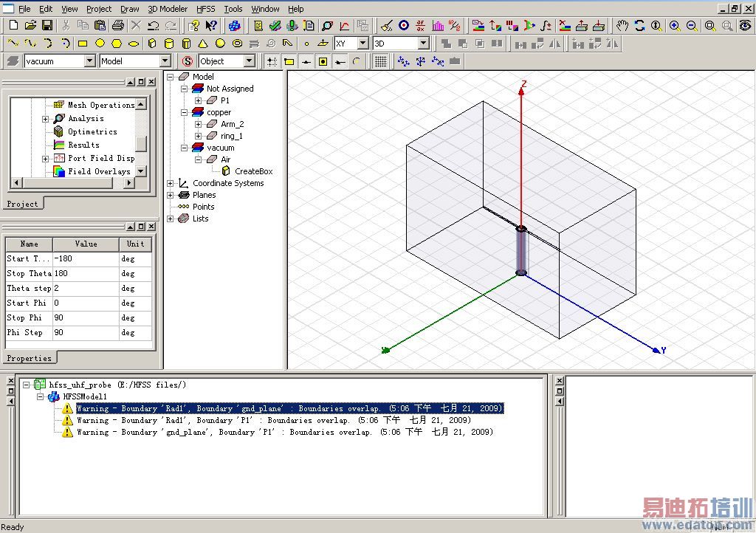Choose the Draw cone tool
The width and height of the screenshot is (756, 533).
[203, 44]
